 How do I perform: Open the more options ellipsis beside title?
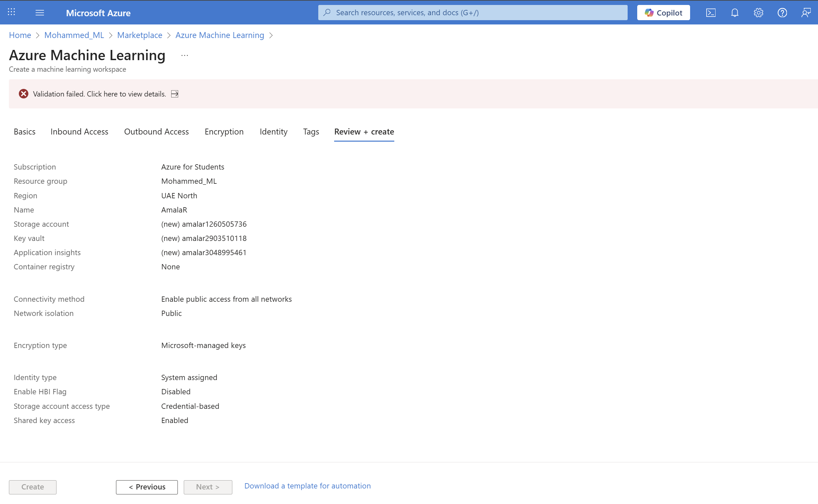click(185, 55)
